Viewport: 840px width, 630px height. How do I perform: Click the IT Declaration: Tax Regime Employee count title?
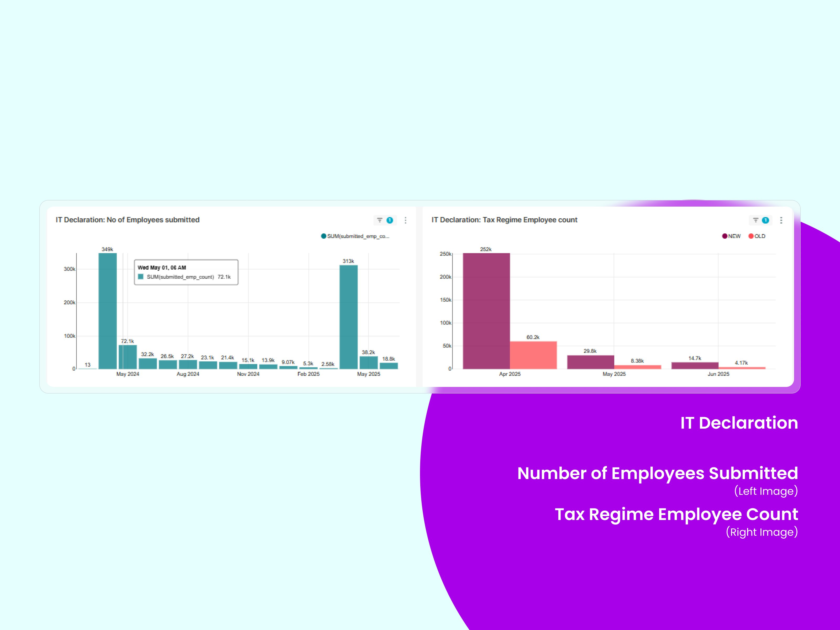click(x=504, y=220)
